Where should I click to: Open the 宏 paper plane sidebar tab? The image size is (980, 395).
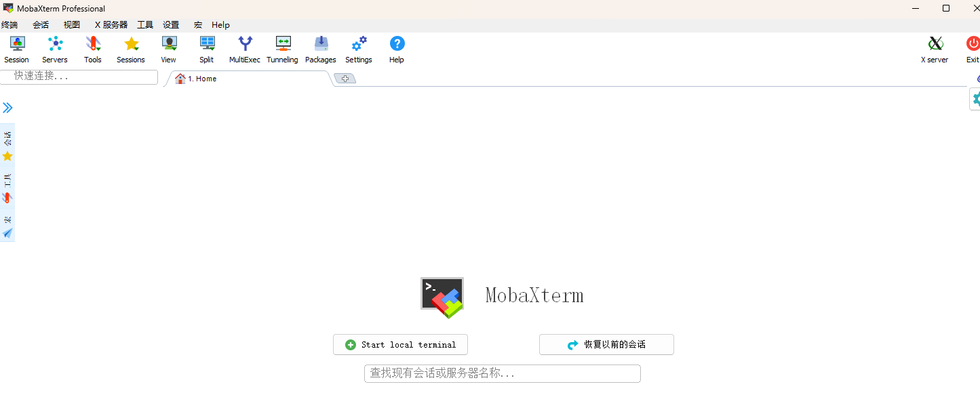(7, 226)
